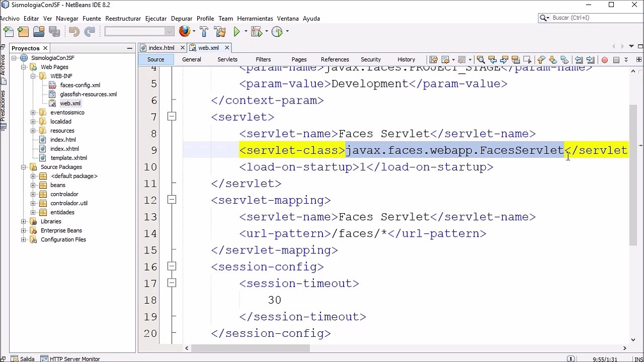Screen dimensions: 644x362
Task: Show more editor toolbar items chevron
Action: (626, 59)
